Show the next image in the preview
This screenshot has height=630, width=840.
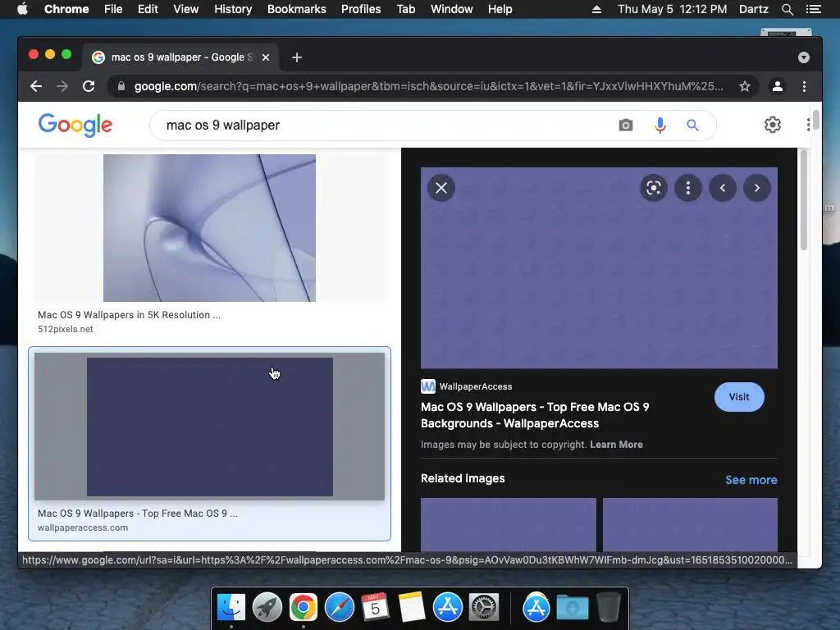[757, 188]
